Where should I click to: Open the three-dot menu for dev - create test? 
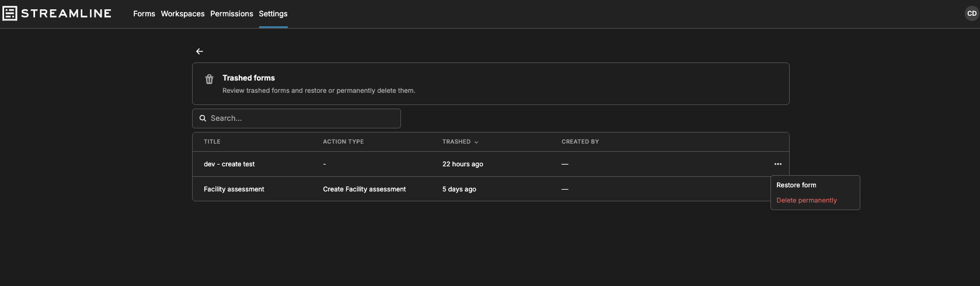[777, 164]
